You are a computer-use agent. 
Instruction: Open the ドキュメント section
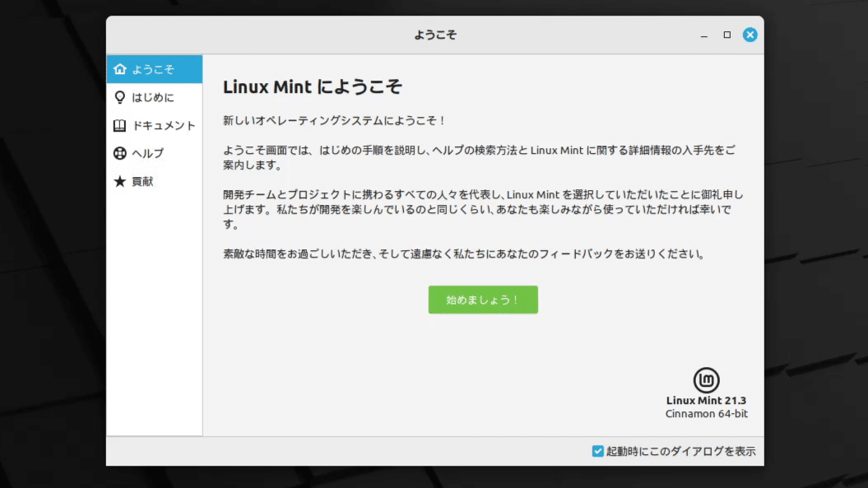click(x=155, y=126)
